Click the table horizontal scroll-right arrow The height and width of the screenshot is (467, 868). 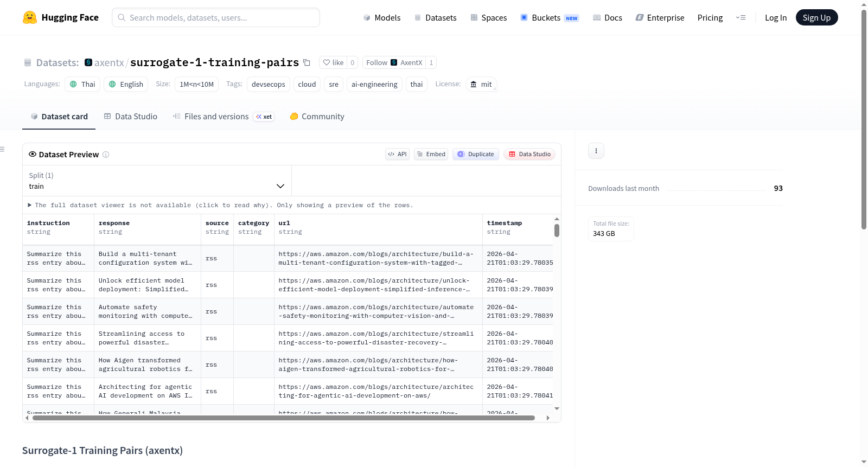[548, 418]
